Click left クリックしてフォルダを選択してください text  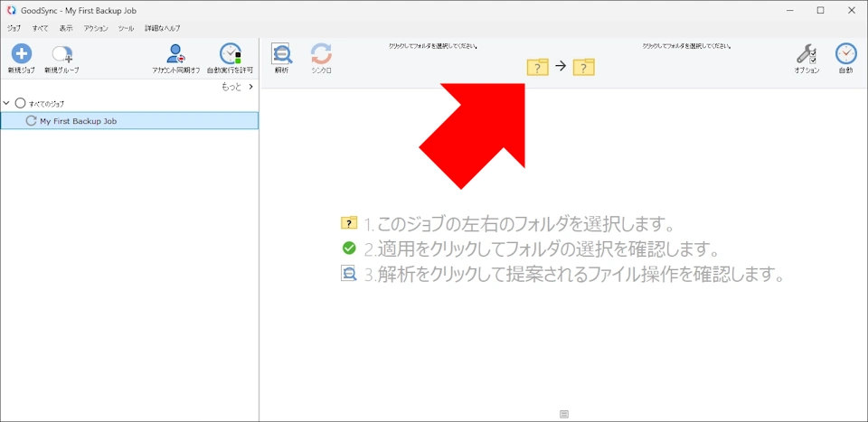(x=433, y=46)
